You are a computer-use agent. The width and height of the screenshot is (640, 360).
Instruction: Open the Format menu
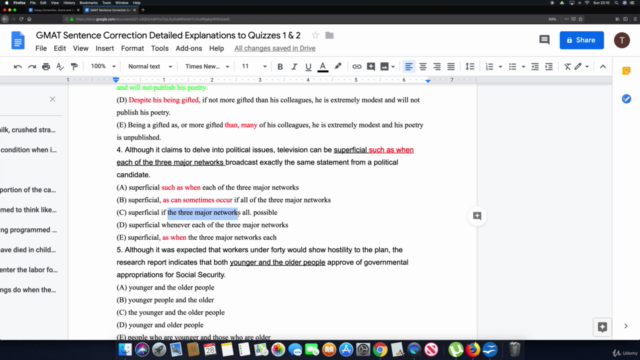click(132, 48)
